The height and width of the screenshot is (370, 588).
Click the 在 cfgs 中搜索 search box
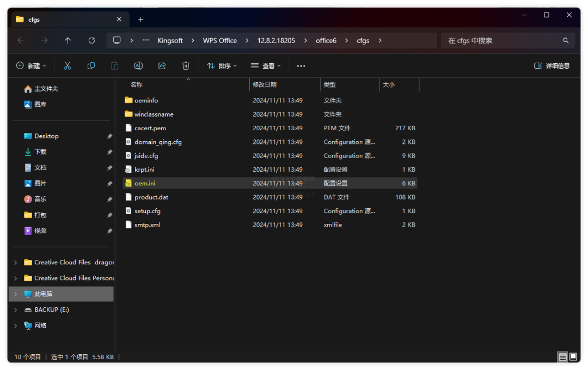tap(501, 40)
